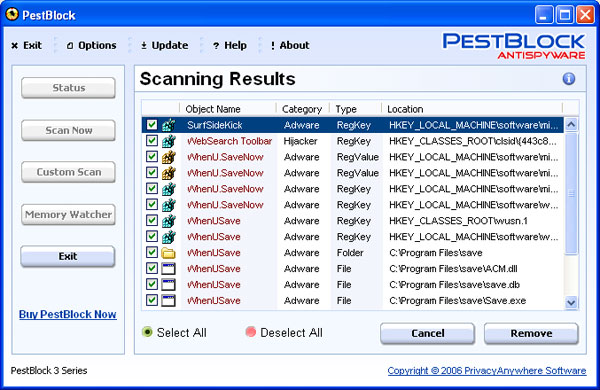600x390 pixels.
Task: Click the PestBlock 3 Series status text
Action: (49, 370)
